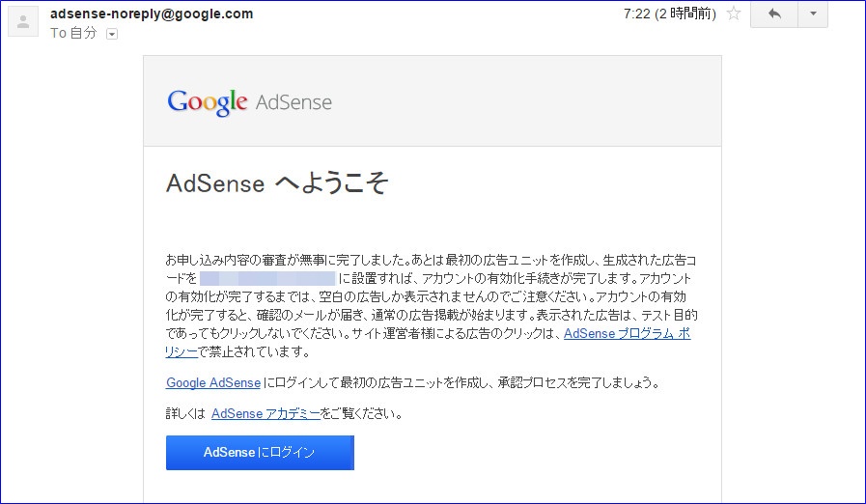
Task: Expand recipient details arrow next to To 自分
Action: 112,34
